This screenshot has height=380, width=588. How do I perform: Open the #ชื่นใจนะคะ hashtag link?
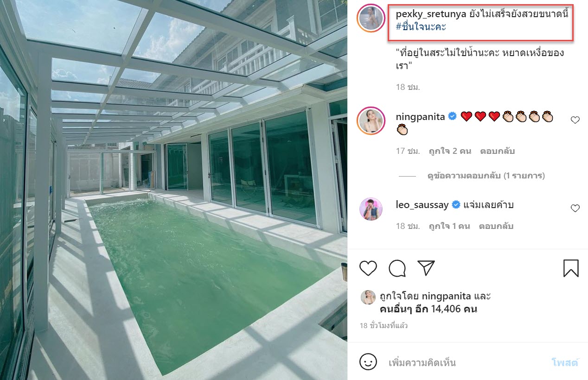pyautogui.click(x=421, y=26)
